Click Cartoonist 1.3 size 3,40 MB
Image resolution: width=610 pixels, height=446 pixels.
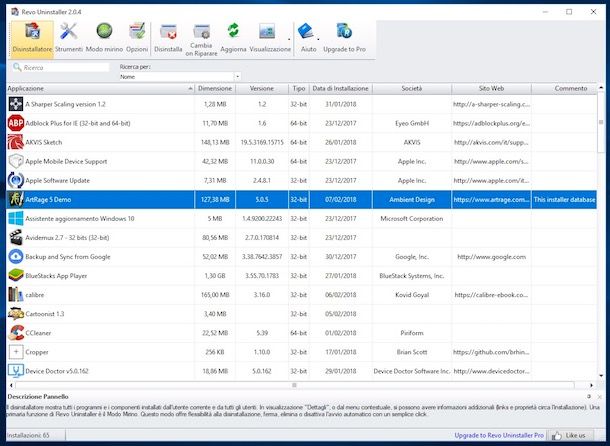pos(215,314)
